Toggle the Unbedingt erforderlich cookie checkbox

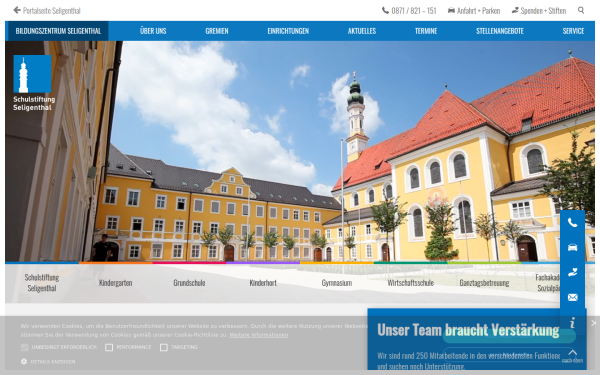point(24,347)
